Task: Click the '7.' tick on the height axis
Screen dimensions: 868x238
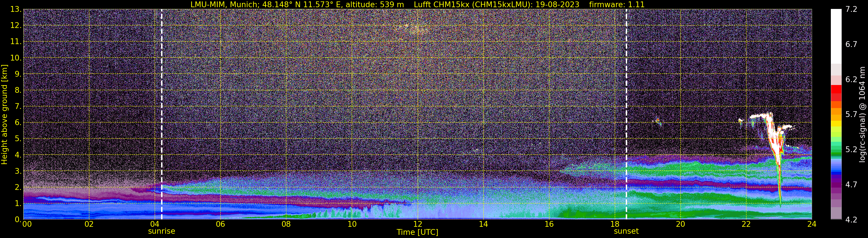Action: click(18, 107)
